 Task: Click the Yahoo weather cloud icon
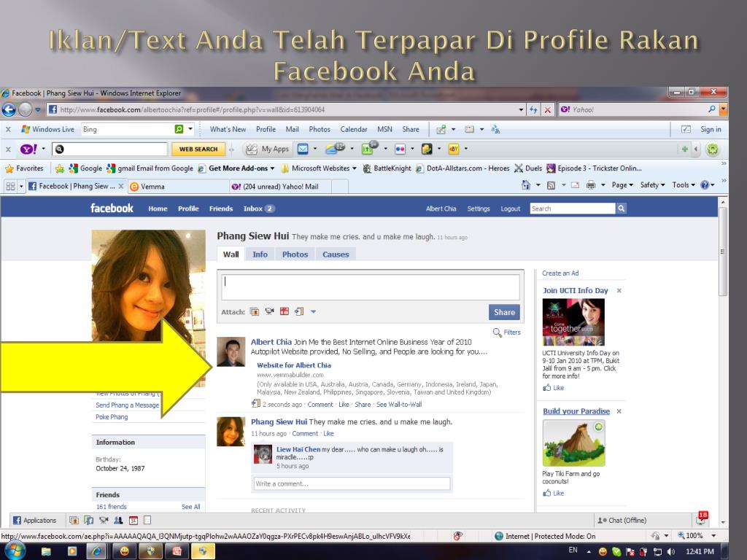(x=335, y=149)
